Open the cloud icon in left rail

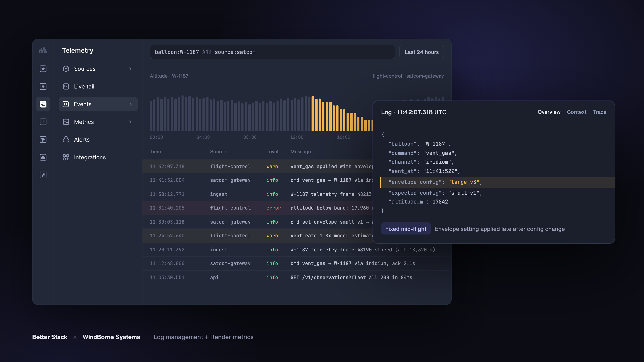(43, 157)
